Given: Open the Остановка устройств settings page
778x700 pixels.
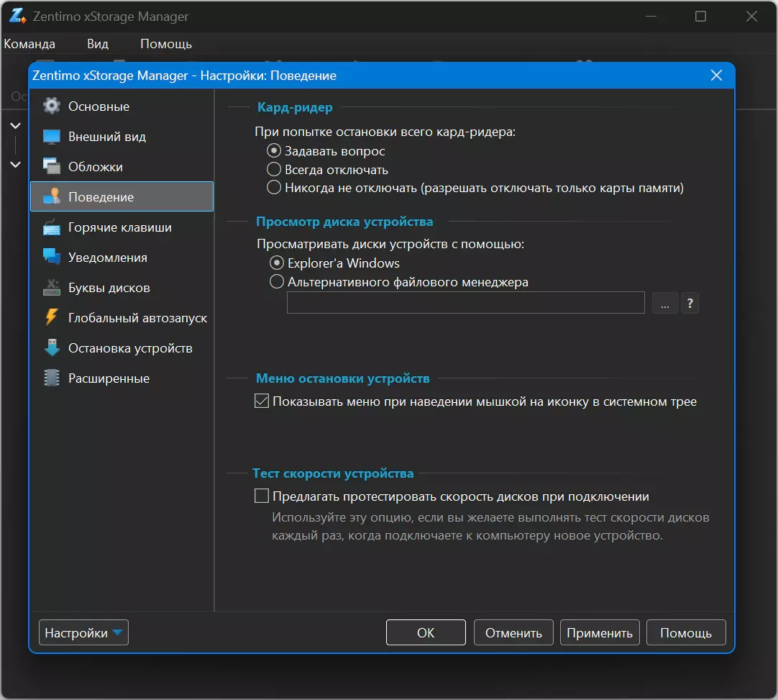Looking at the screenshot, I should click(x=122, y=348).
